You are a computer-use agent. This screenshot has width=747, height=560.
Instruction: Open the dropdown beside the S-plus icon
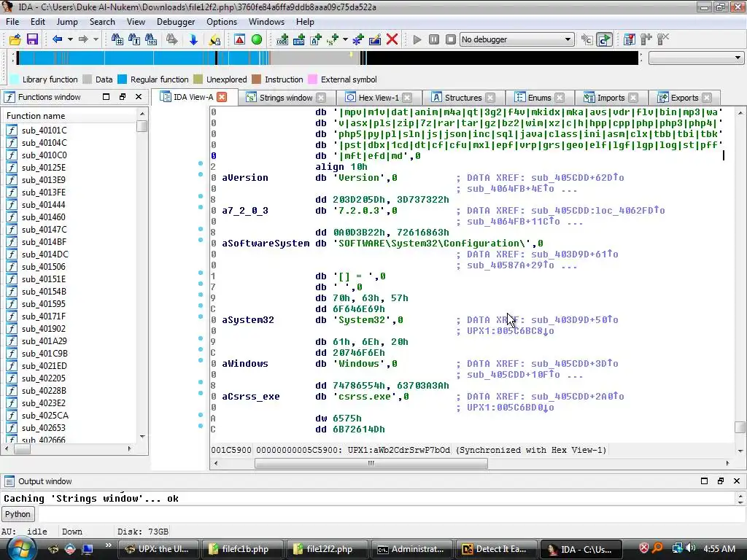tap(345, 39)
